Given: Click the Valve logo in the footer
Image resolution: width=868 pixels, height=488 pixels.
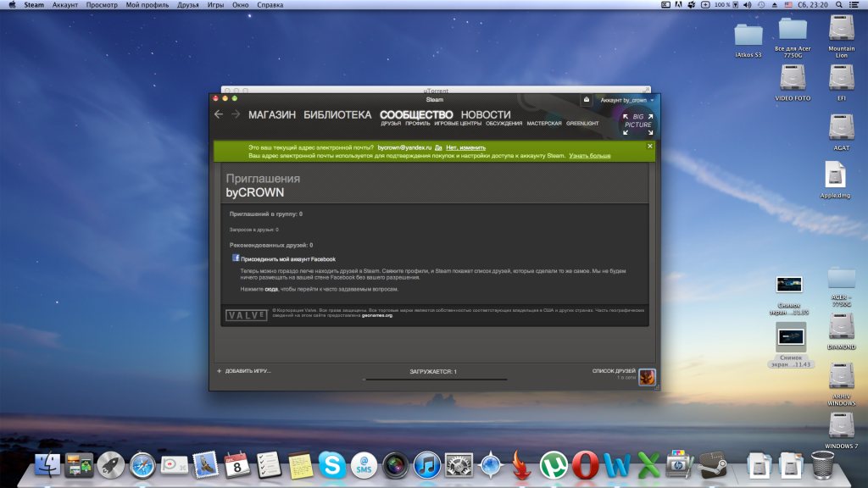Looking at the screenshot, I should point(246,315).
